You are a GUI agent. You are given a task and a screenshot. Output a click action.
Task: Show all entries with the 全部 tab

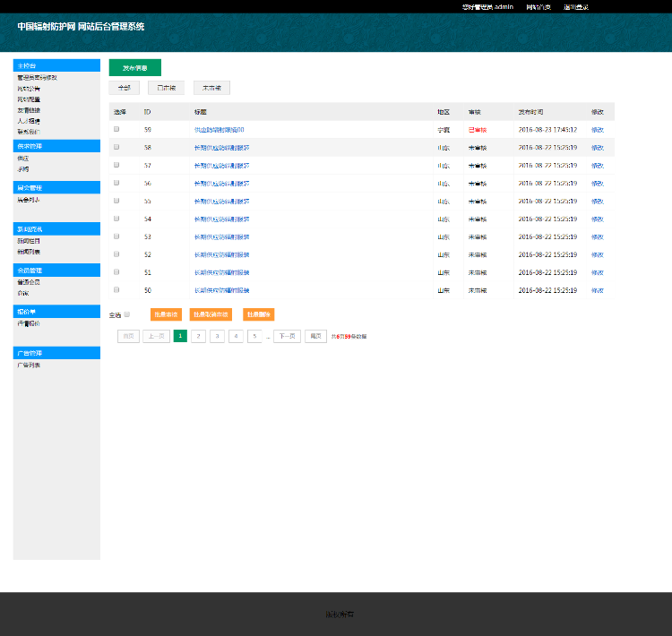pos(124,88)
